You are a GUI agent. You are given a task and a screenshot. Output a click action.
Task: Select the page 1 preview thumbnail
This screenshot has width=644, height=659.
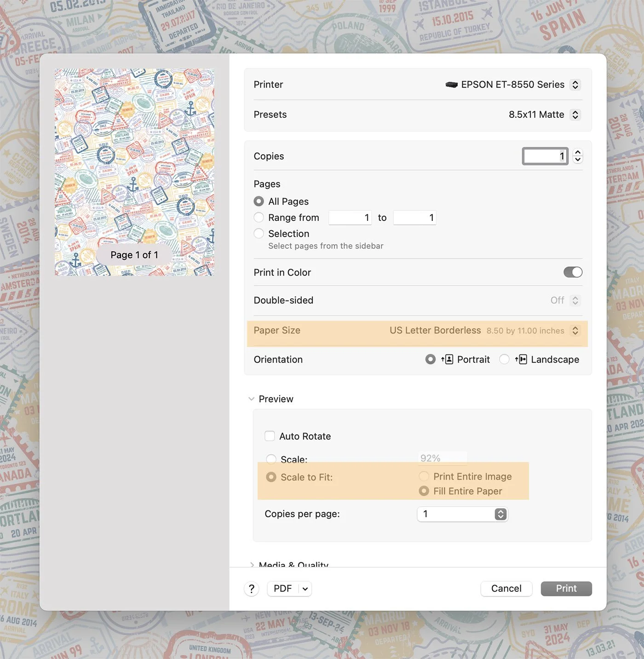(134, 172)
